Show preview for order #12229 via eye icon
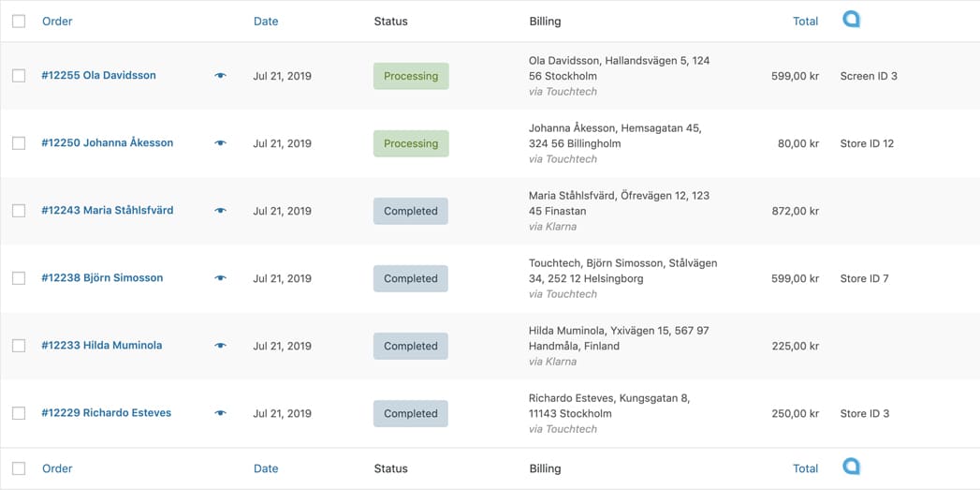The height and width of the screenshot is (490, 980). tap(220, 413)
